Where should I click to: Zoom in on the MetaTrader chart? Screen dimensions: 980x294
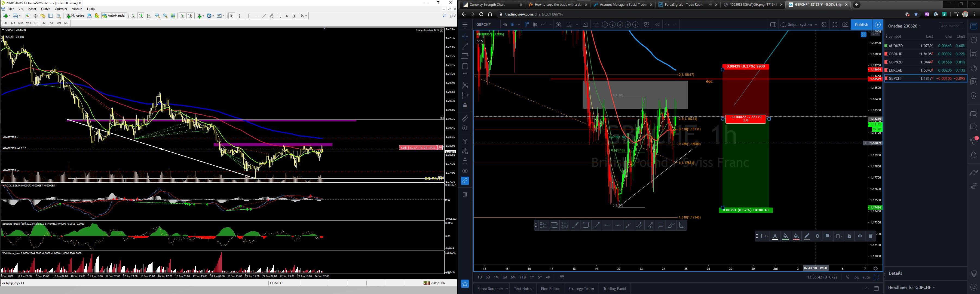[158, 16]
